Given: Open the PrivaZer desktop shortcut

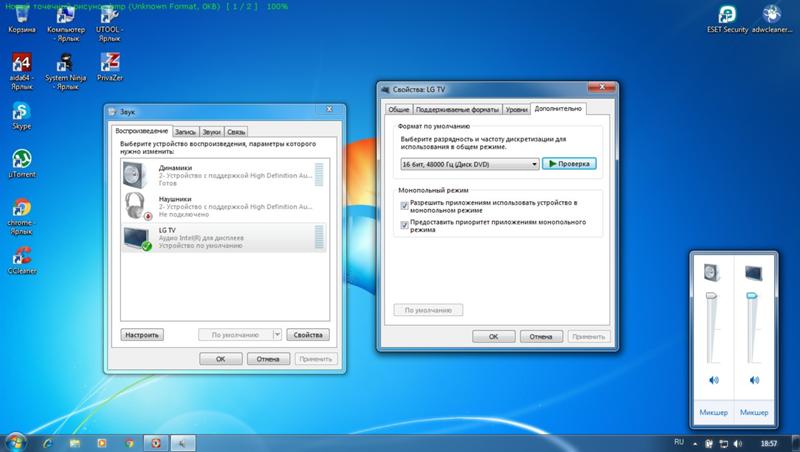Looking at the screenshot, I should pyautogui.click(x=110, y=67).
